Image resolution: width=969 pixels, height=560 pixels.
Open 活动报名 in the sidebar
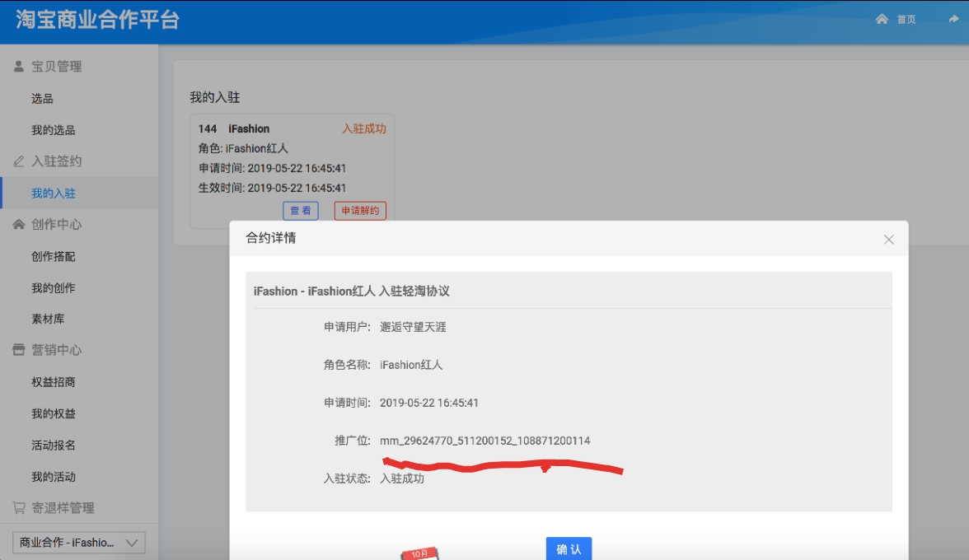tap(53, 446)
